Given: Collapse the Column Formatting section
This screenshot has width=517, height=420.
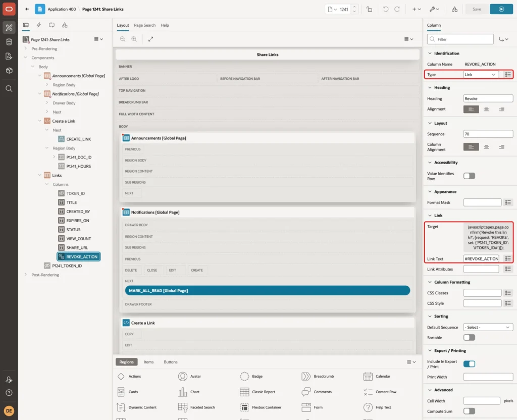Looking at the screenshot, I should point(430,282).
